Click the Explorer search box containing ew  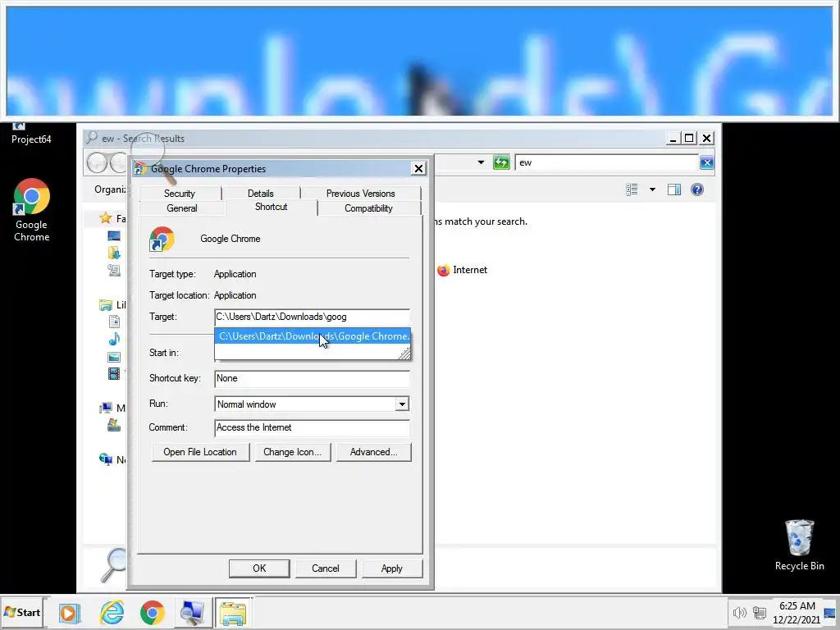coord(606,162)
